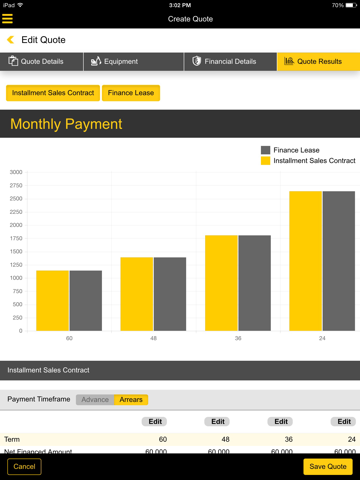Select the Quote Results tab

coord(318,61)
